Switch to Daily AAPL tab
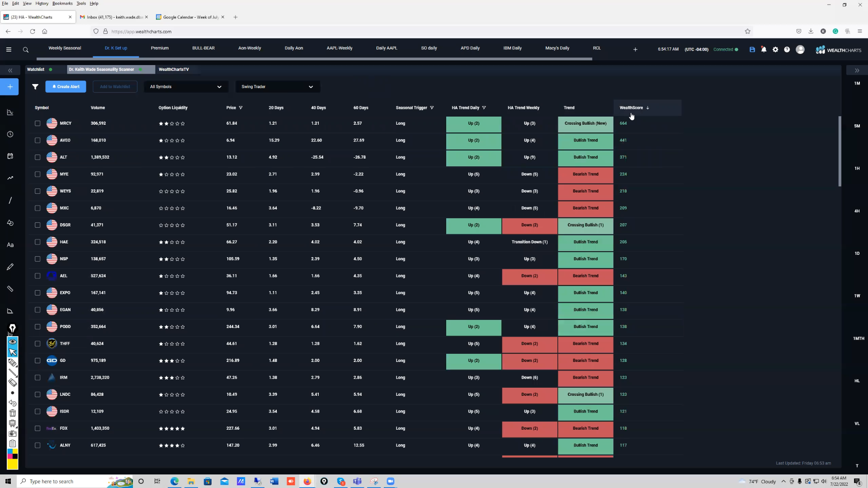Viewport: 868px width, 488px height. (x=387, y=48)
